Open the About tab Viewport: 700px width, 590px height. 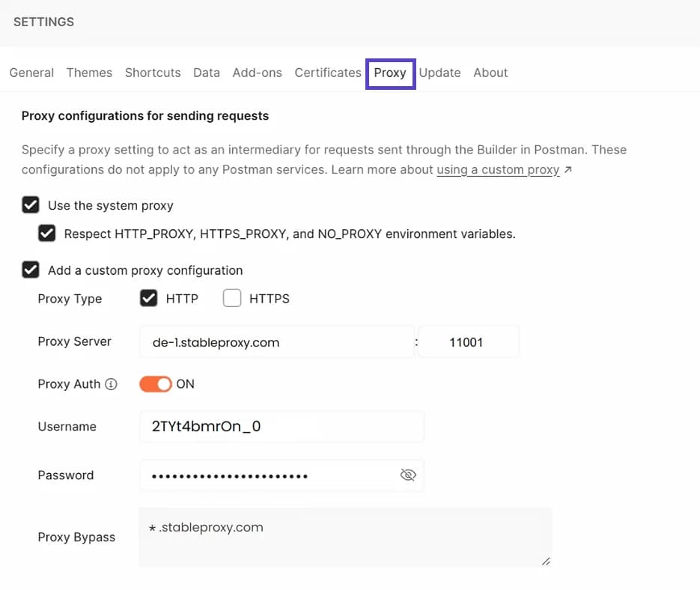pos(490,73)
